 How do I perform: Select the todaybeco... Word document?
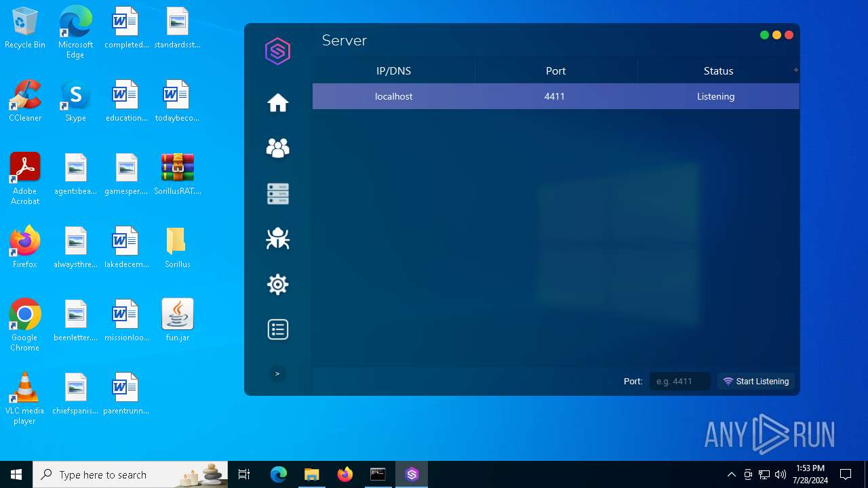[178, 102]
